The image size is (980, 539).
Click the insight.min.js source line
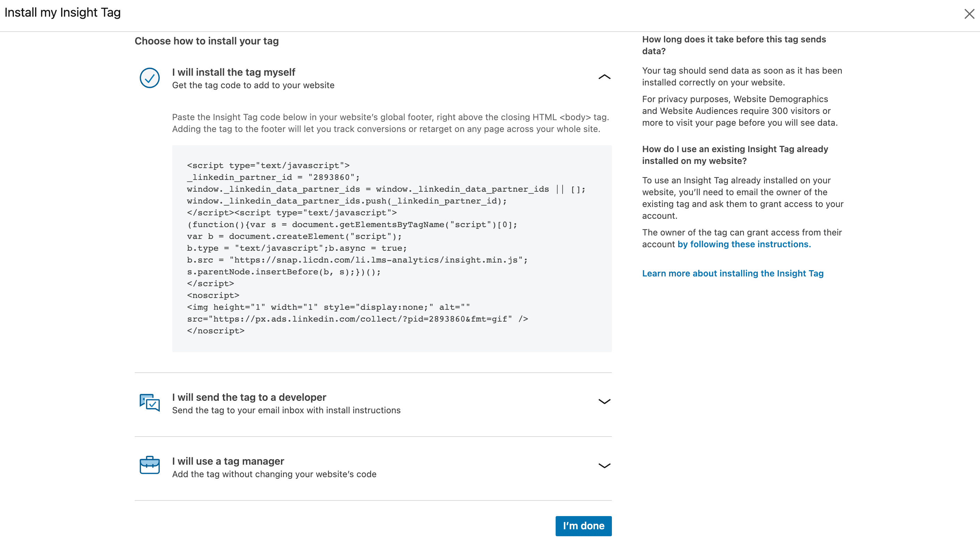[357, 260]
